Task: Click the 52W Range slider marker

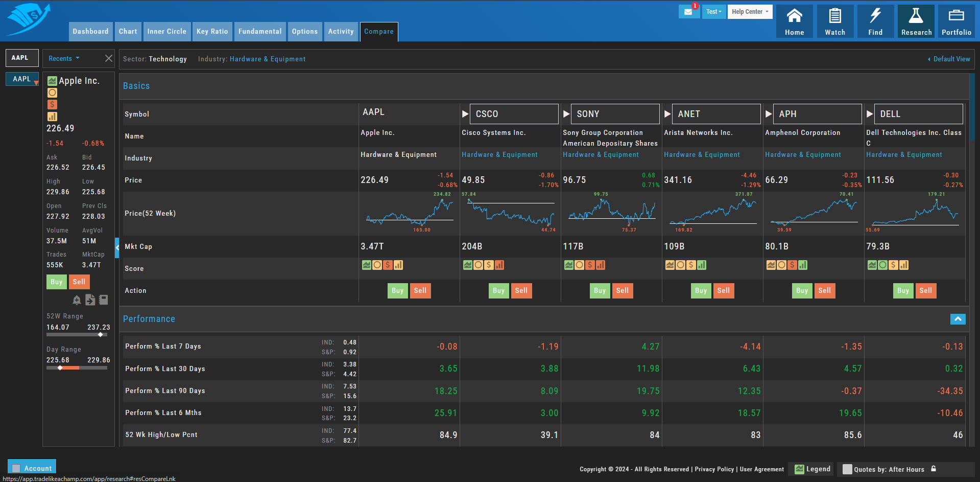Action: pyautogui.click(x=100, y=334)
